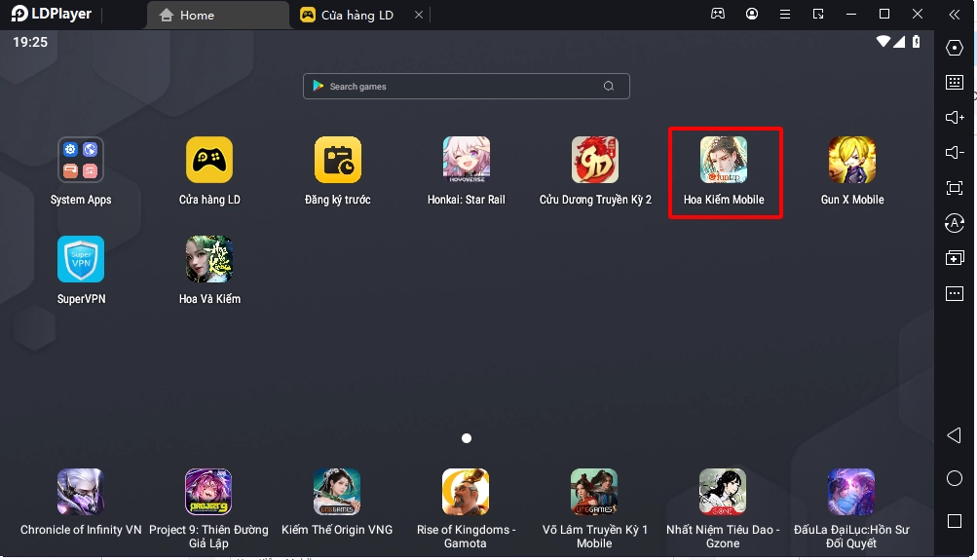Image resolution: width=977 pixels, height=560 pixels.
Task: Toggle fullscreen from the sidebar
Action: tap(954, 188)
